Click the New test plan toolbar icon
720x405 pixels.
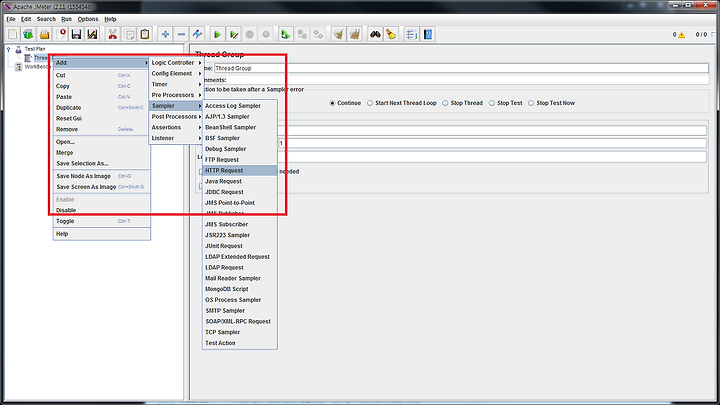pos(12,34)
